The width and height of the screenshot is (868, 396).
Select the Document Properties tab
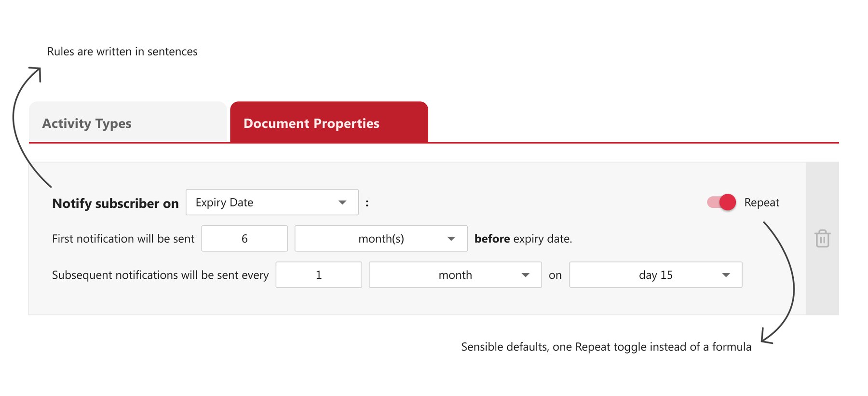click(329, 123)
